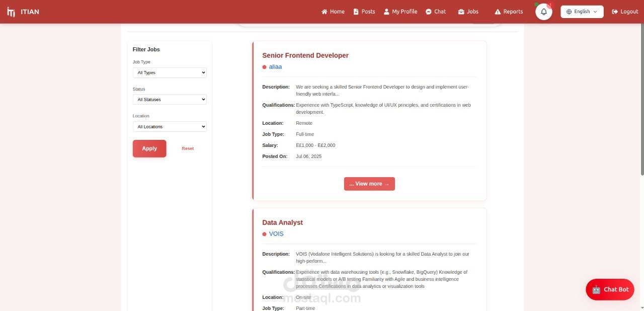644x311 pixels.
Task: Click the Home house icon
Action: click(325, 12)
